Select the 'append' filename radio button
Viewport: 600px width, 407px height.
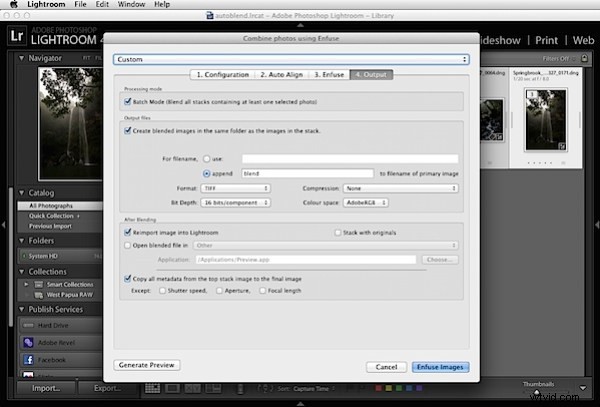click(x=207, y=174)
